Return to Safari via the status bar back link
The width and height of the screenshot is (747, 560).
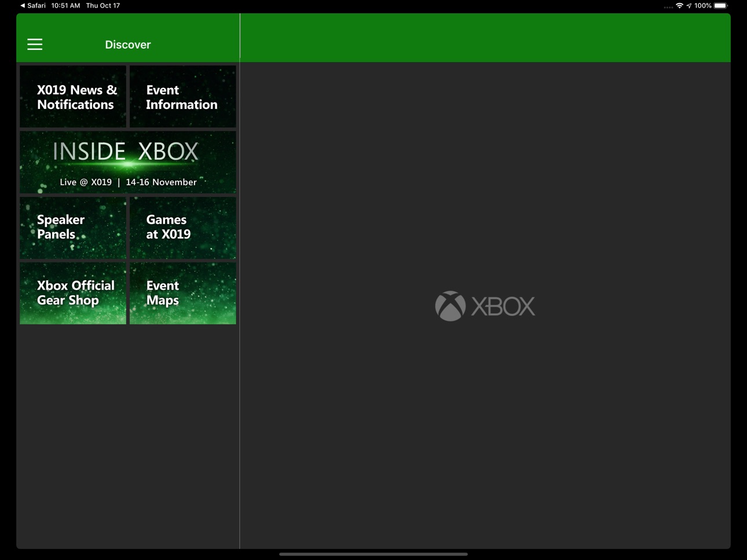point(33,6)
